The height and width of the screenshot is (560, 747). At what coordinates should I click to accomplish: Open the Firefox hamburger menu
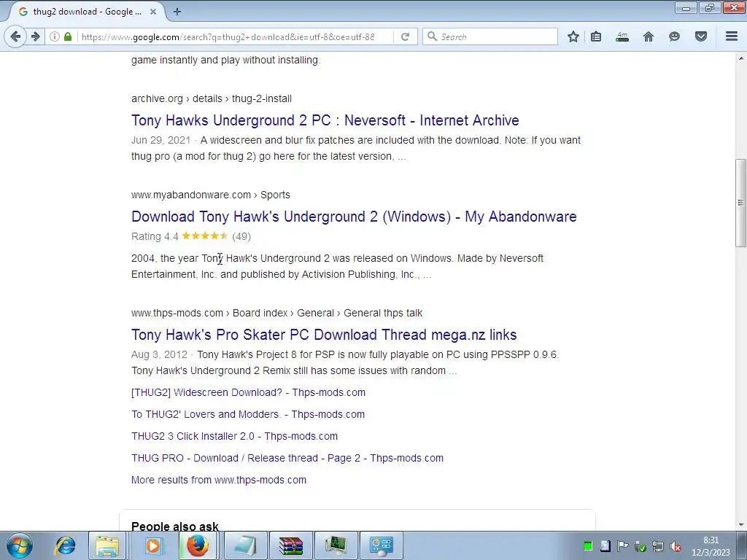point(732,36)
